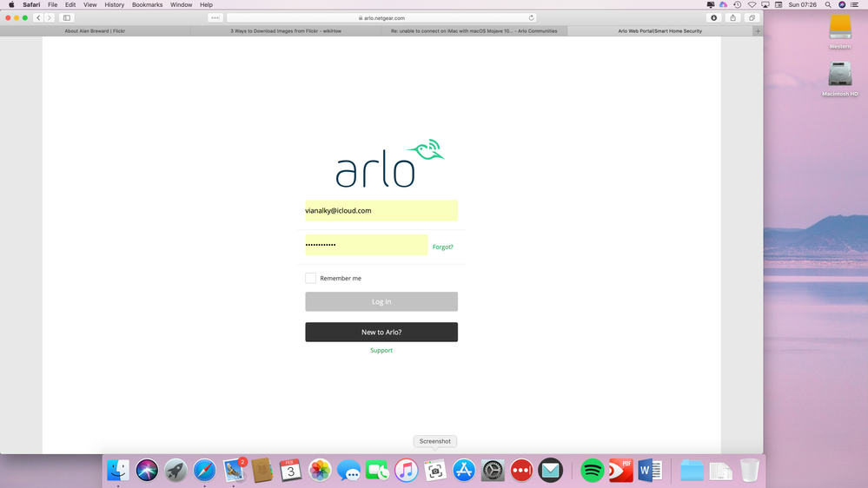
Task: Open Time Machine menu bar icon
Action: (738, 4)
